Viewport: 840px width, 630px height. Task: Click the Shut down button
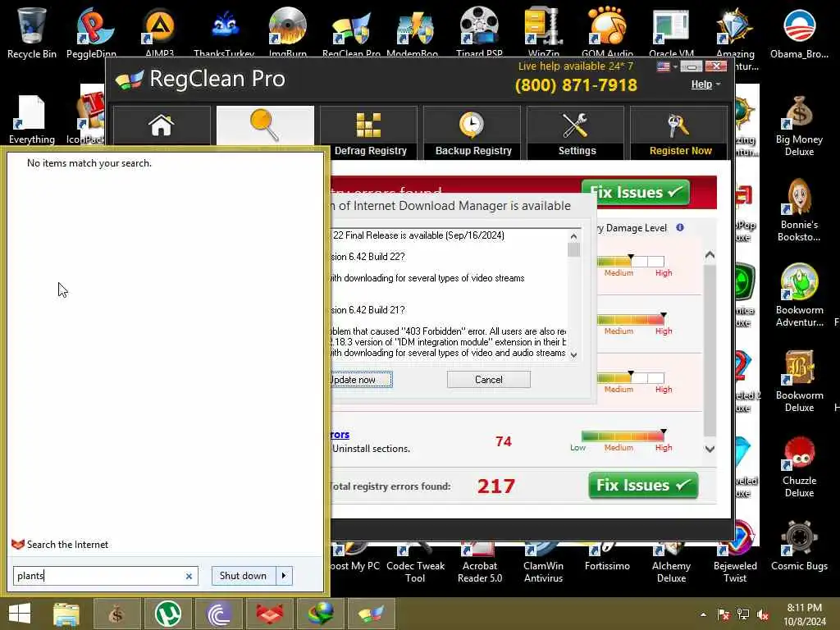[x=243, y=576]
